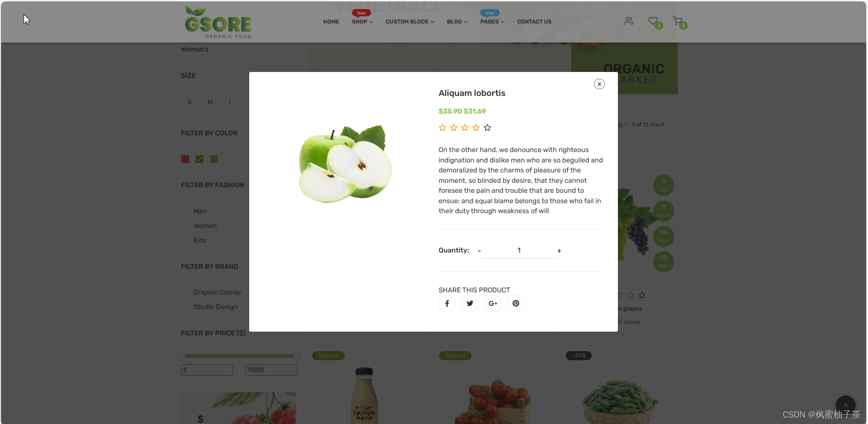Expand the Shop dropdown menu

(362, 22)
